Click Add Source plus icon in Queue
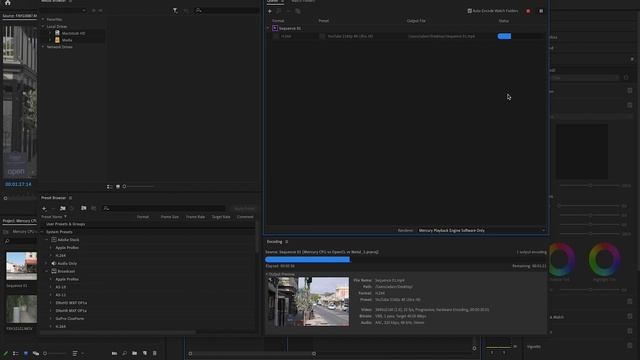Screen dimensions: 640x360 pos(270,11)
